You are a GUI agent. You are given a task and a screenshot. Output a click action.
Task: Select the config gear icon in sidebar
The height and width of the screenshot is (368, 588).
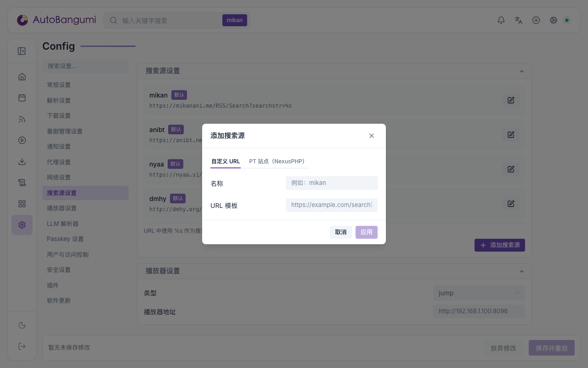22,225
